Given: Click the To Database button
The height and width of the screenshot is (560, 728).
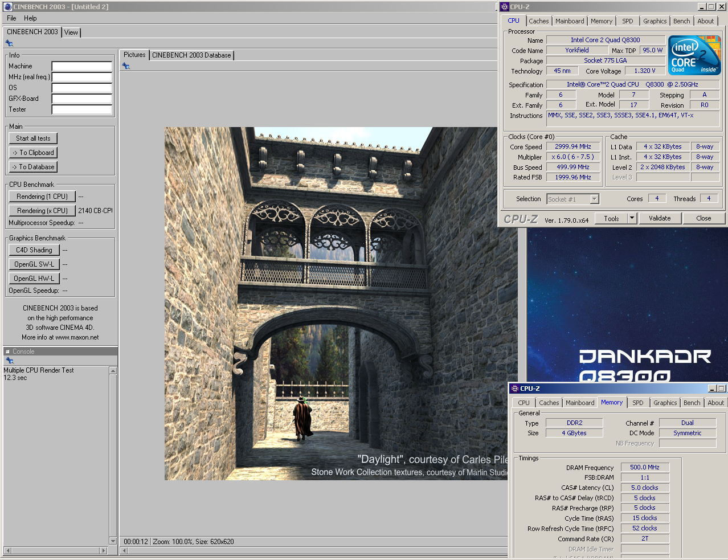Looking at the screenshot, I should point(33,167).
